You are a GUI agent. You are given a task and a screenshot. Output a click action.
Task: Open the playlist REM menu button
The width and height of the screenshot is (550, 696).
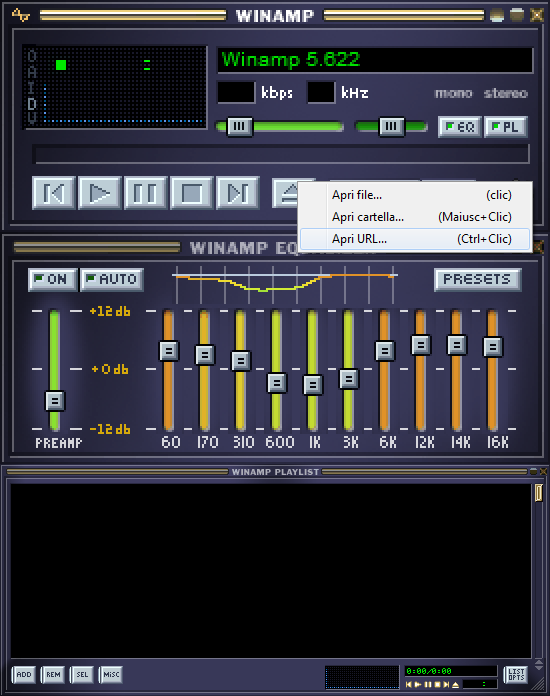point(53,675)
